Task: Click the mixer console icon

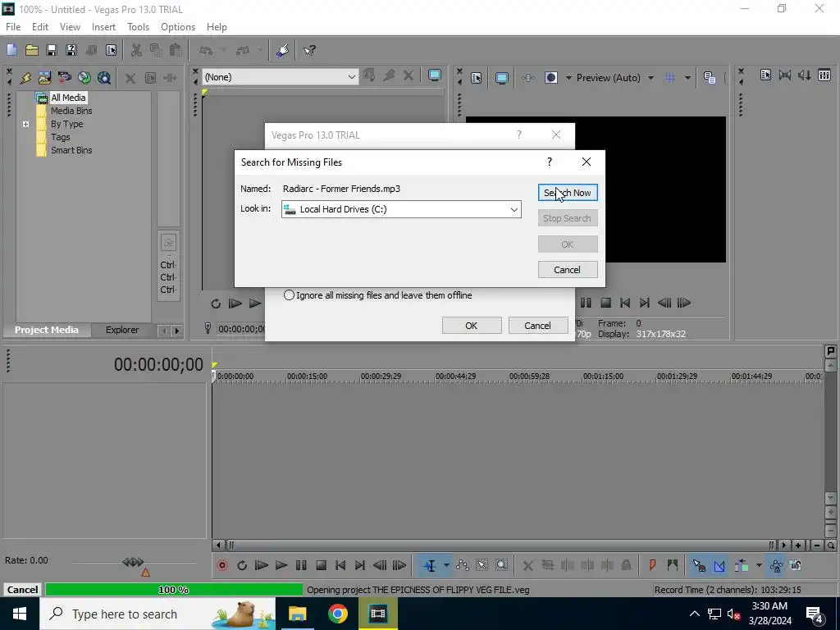Action: (x=824, y=75)
